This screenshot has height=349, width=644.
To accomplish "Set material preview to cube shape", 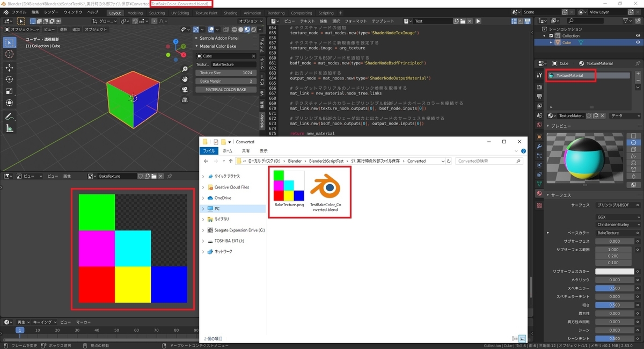I will (x=634, y=150).
